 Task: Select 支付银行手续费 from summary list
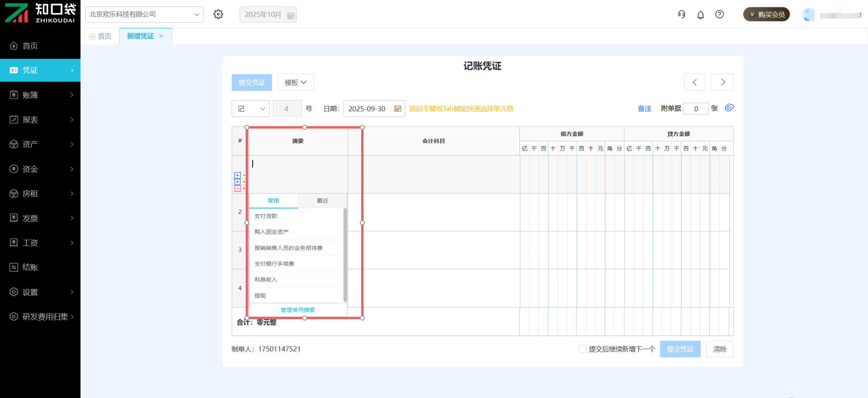(274, 264)
